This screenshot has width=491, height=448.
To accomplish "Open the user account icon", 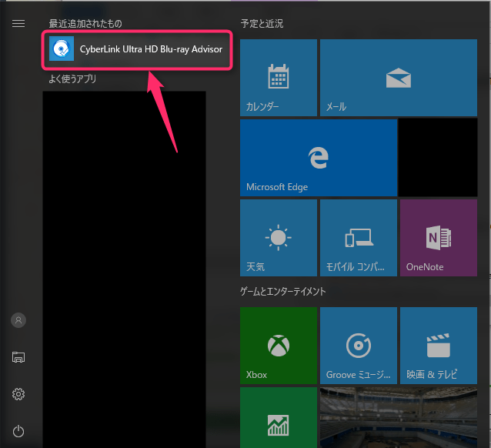I will [18, 320].
